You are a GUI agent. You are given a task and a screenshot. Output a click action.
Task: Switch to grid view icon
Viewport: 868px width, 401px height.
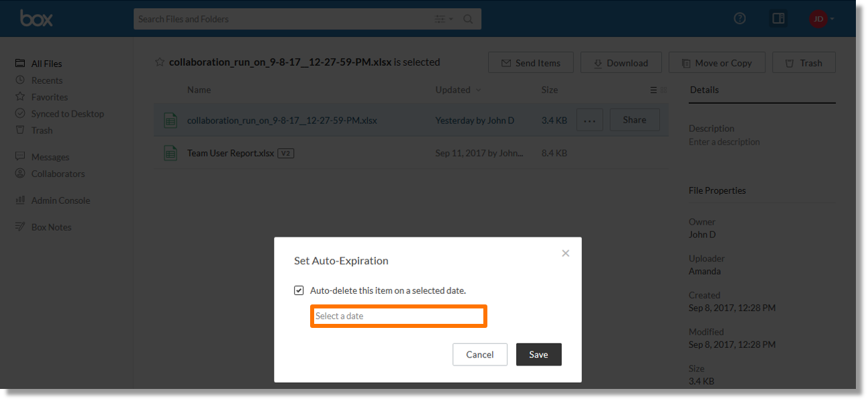(665, 90)
